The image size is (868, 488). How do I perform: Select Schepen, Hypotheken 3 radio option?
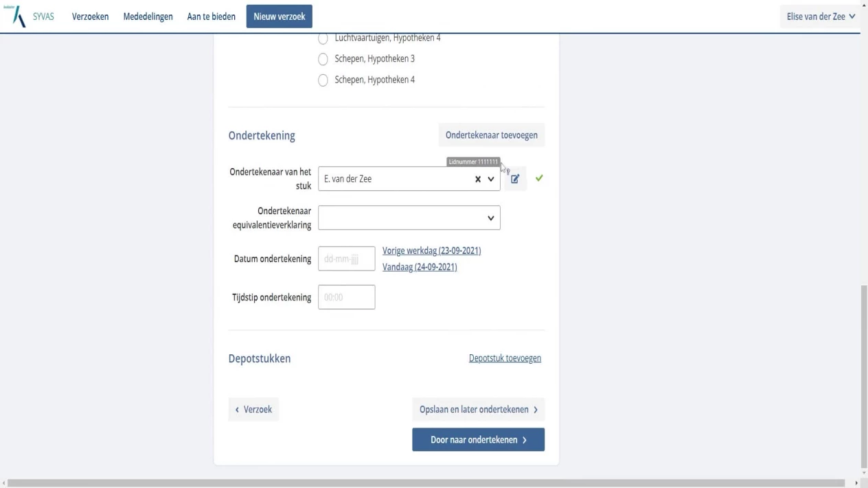pos(323,59)
